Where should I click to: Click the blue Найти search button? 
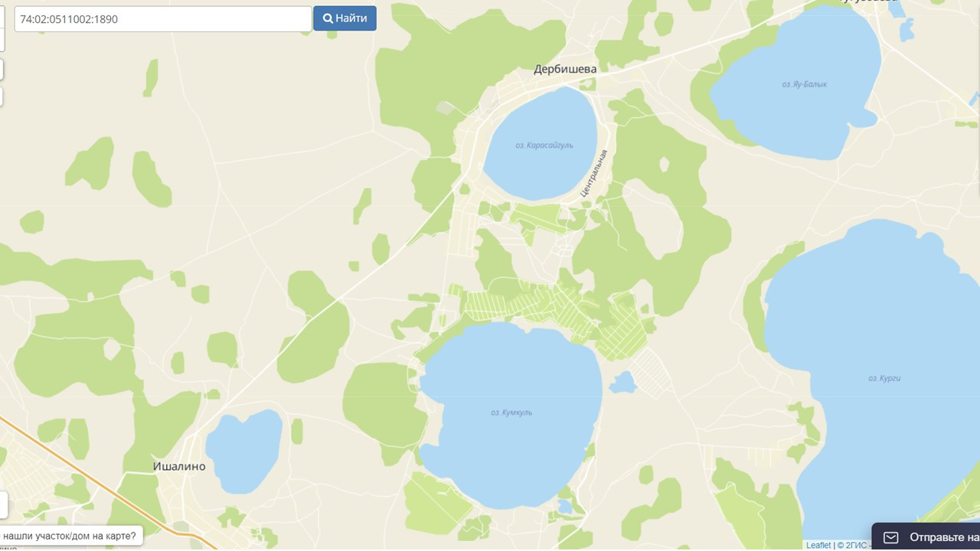click(x=345, y=18)
